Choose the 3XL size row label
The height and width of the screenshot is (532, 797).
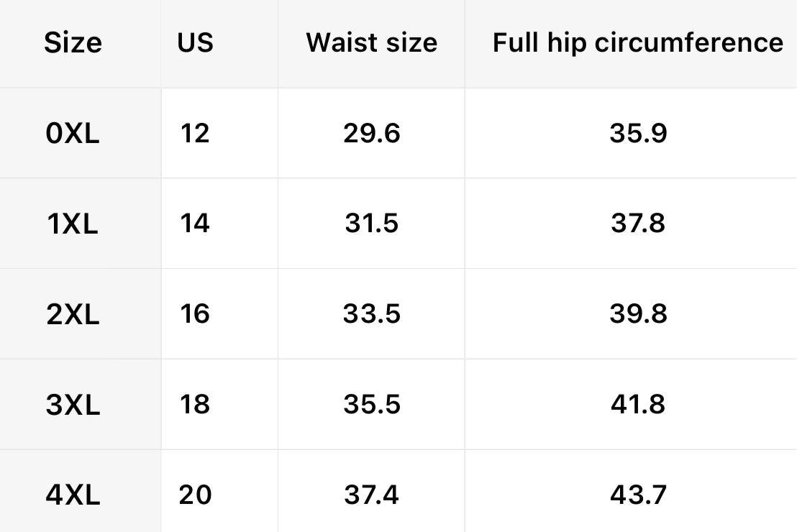(73, 405)
